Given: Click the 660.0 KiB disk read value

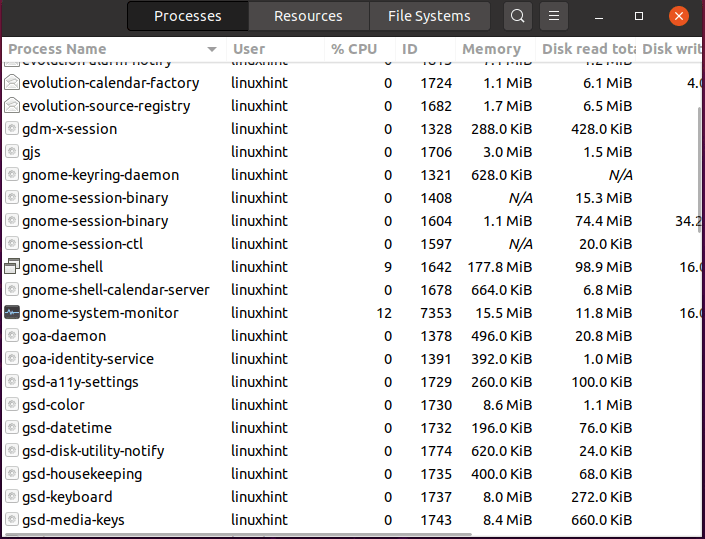Looking at the screenshot, I should [602, 520].
